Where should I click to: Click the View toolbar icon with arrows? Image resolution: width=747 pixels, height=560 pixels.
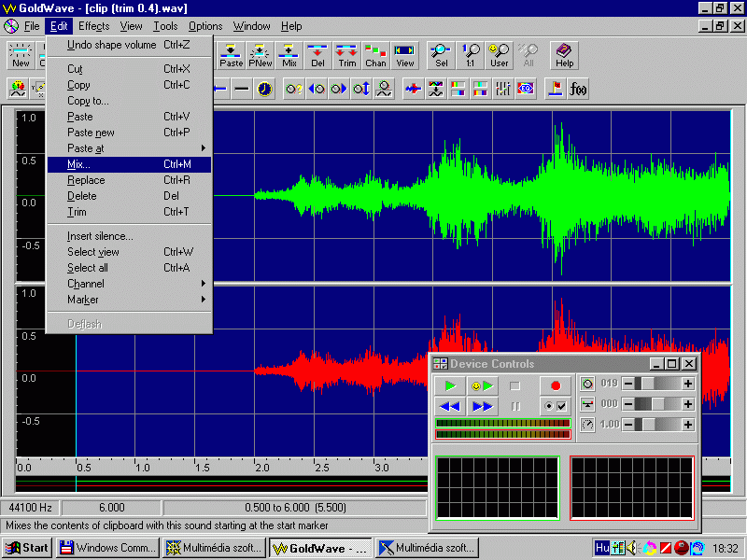coord(404,55)
